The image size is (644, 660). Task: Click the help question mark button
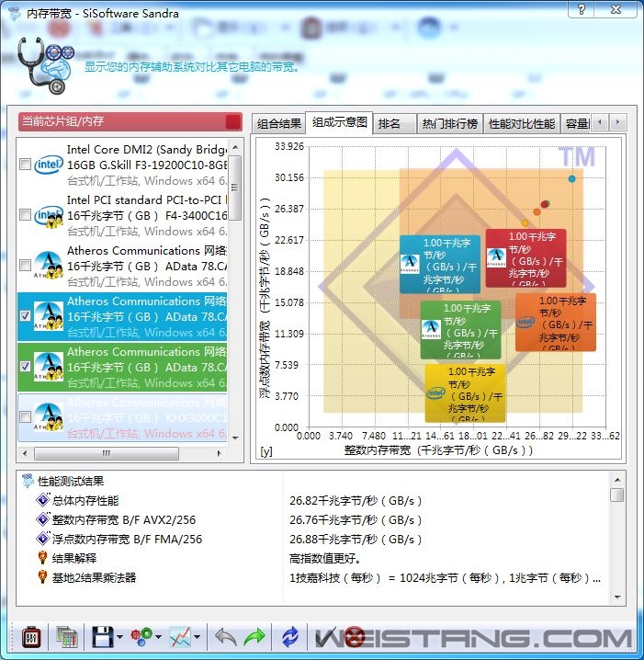(580, 9)
